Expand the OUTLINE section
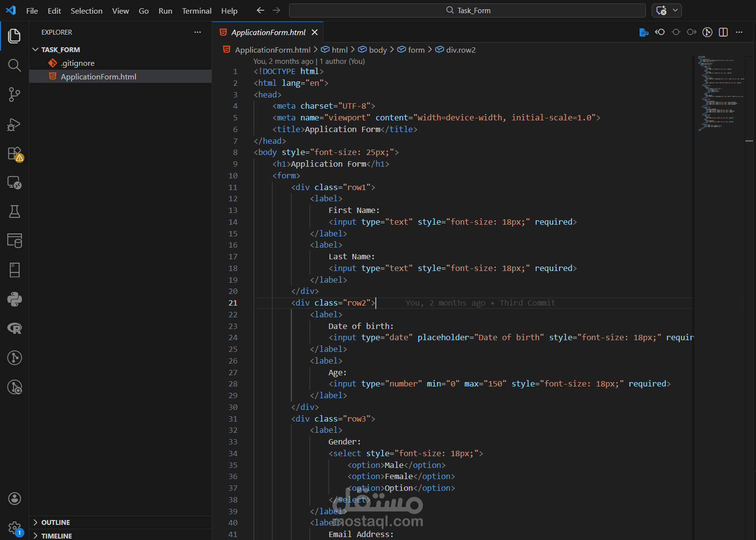The height and width of the screenshot is (540, 756). (x=56, y=522)
